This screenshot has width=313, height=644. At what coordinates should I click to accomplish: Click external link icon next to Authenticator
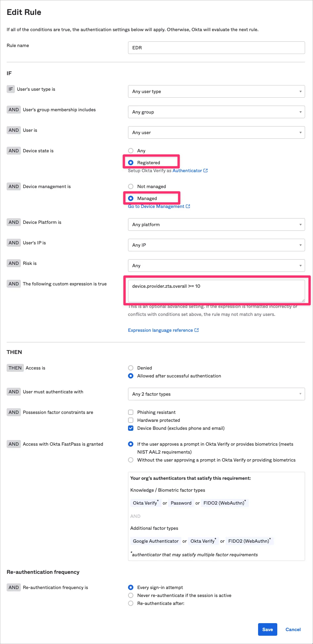pos(205,171)
